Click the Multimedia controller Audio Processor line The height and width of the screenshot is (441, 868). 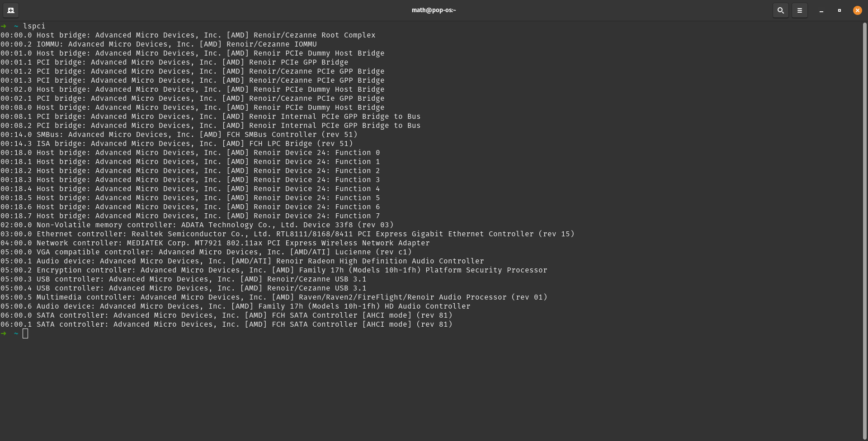tap(274, 297)
